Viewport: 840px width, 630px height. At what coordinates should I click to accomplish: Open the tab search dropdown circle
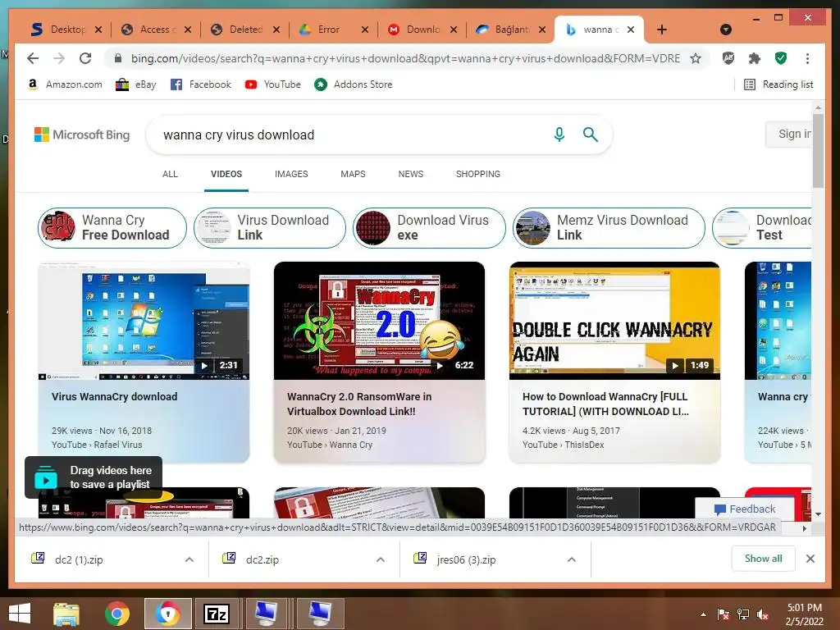point(725,30)
